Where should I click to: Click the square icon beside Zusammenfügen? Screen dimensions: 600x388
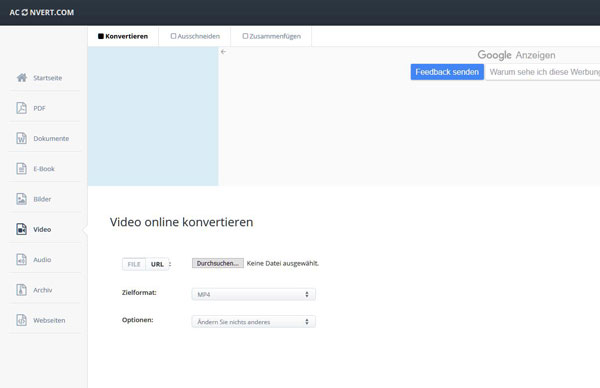pos(245,36)
